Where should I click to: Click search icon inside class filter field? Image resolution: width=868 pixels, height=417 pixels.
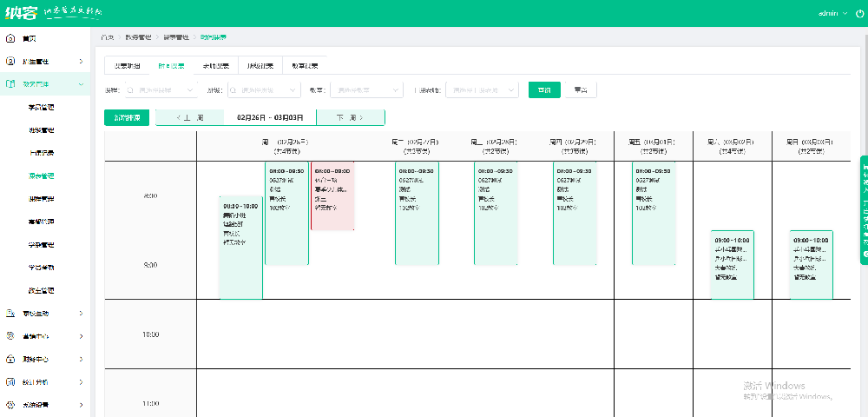pos(233,89)
